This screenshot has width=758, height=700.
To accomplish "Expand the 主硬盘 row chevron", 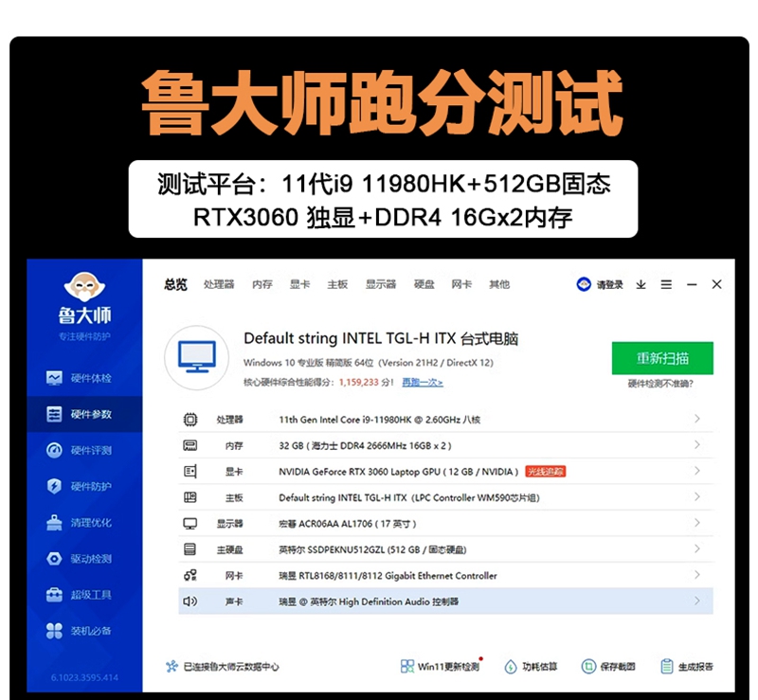I will point(697,548).
